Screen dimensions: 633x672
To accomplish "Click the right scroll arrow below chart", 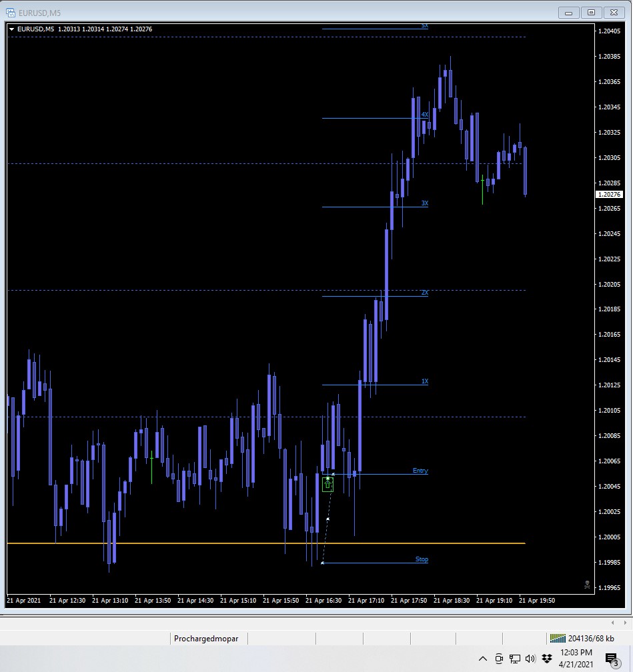I will pos(625,622).
